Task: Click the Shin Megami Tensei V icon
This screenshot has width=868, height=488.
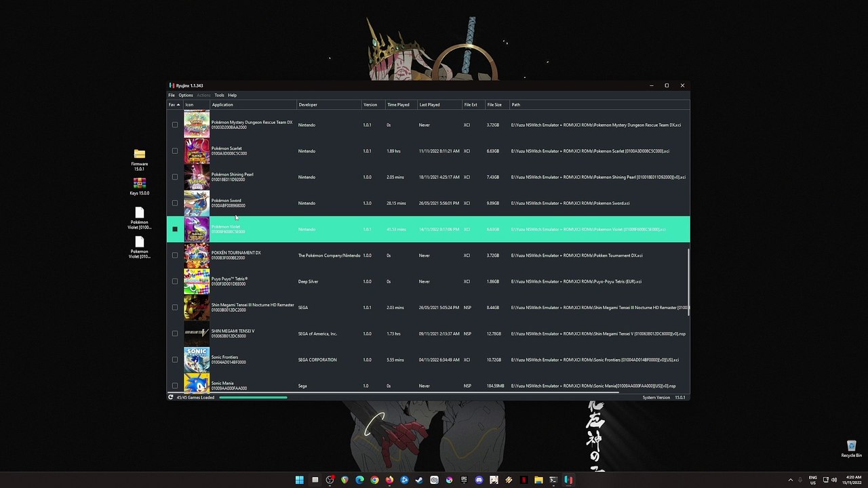Action: [x=197, y=333]
